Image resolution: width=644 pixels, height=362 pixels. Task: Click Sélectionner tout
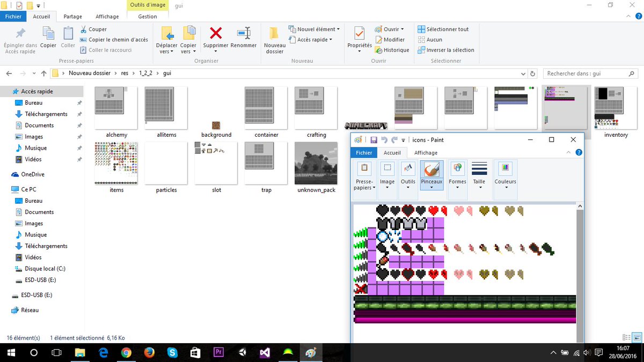[443, 29]
